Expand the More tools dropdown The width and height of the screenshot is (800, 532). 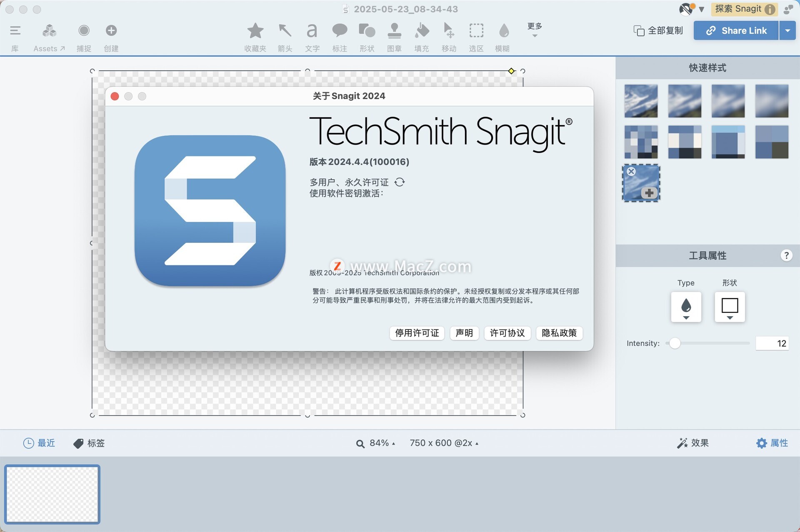tap(535, 30)
